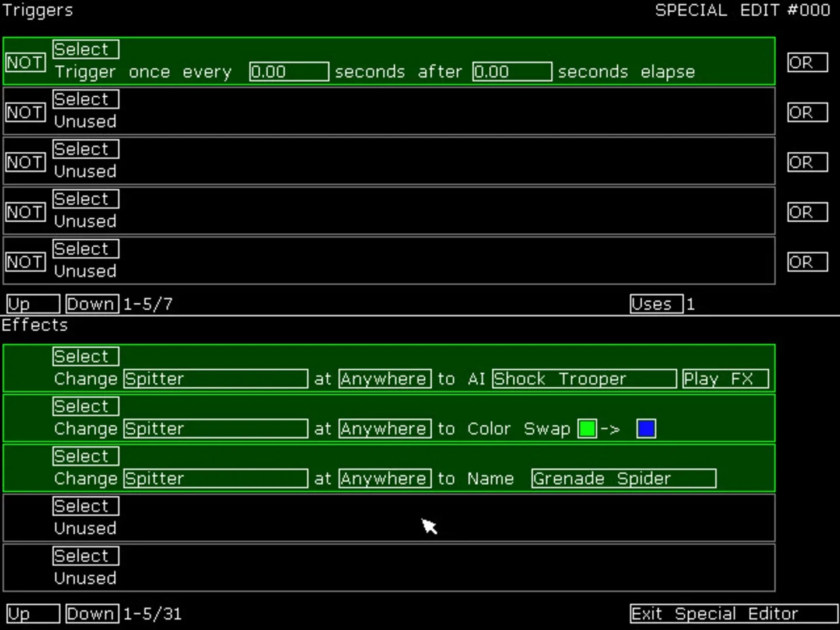Toggle OR on the third trigger row

point(807,162)
